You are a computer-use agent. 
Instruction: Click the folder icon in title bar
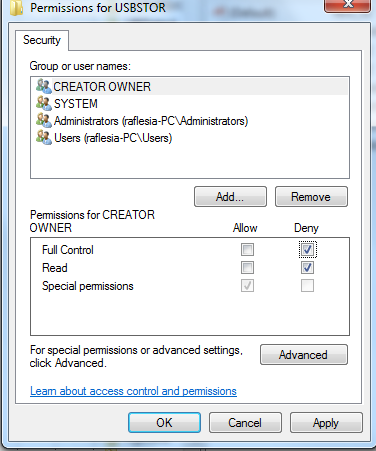click(x=16, y=8)
